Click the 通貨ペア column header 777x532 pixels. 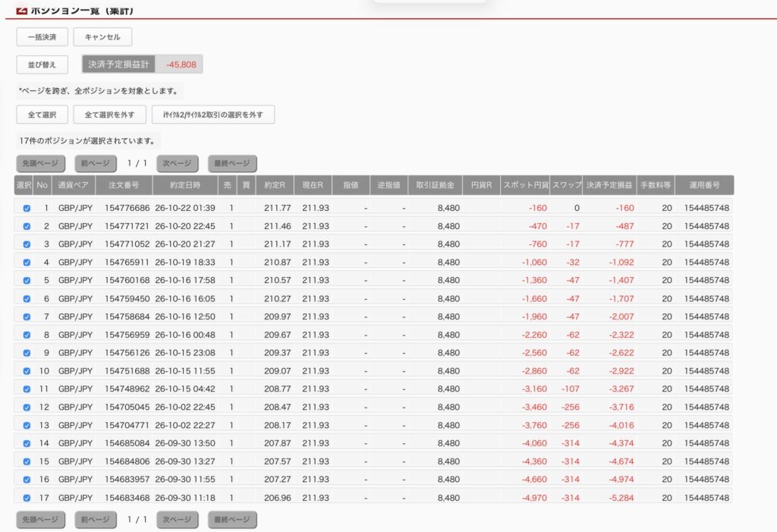pos(74,185)
